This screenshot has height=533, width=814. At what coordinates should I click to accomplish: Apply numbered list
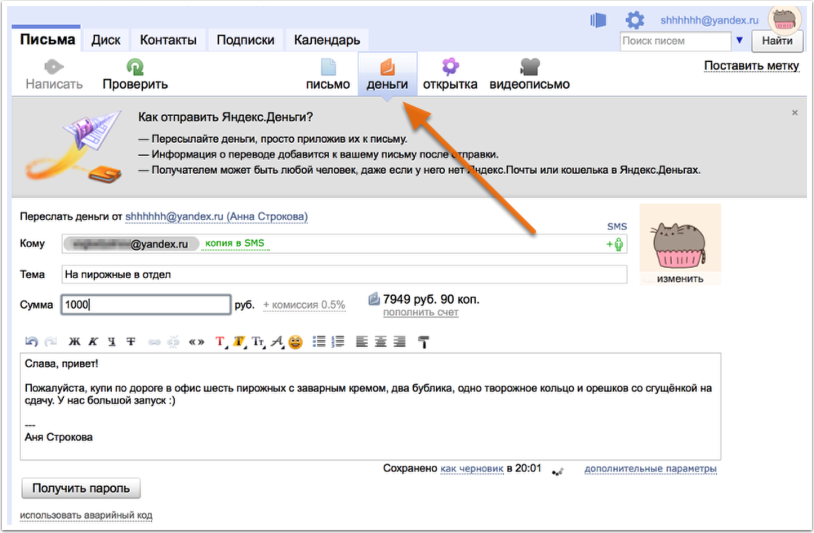pyautogui.click(x=338, y=341)
